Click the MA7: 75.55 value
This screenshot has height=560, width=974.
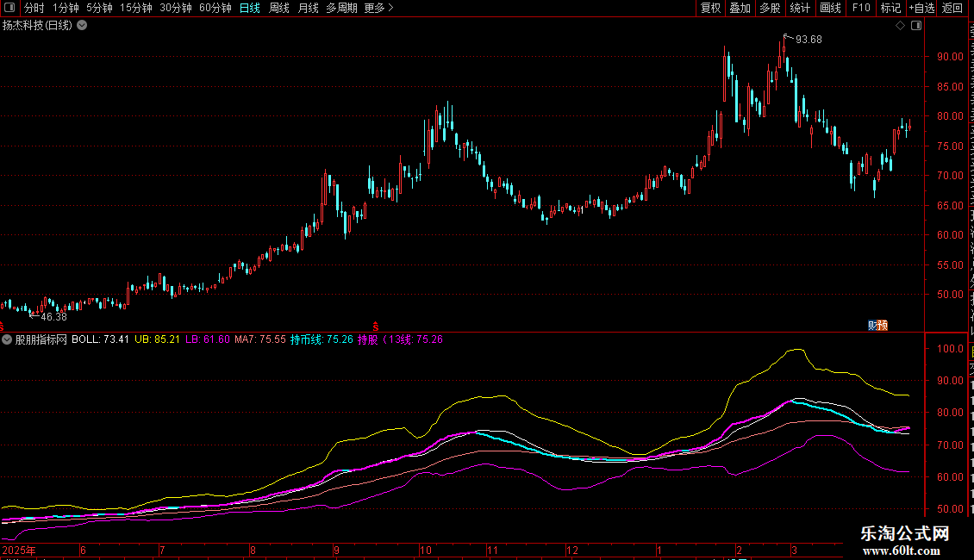tap(260, 339)
